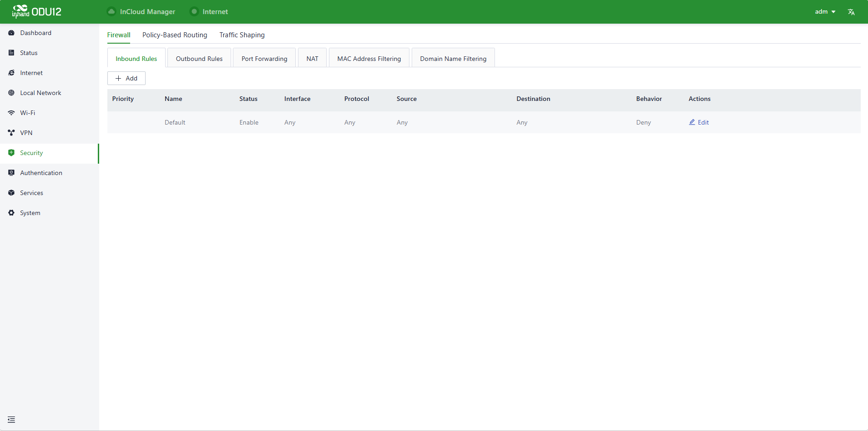Click the InCloud Manager cloud status icon

[111, 12]
